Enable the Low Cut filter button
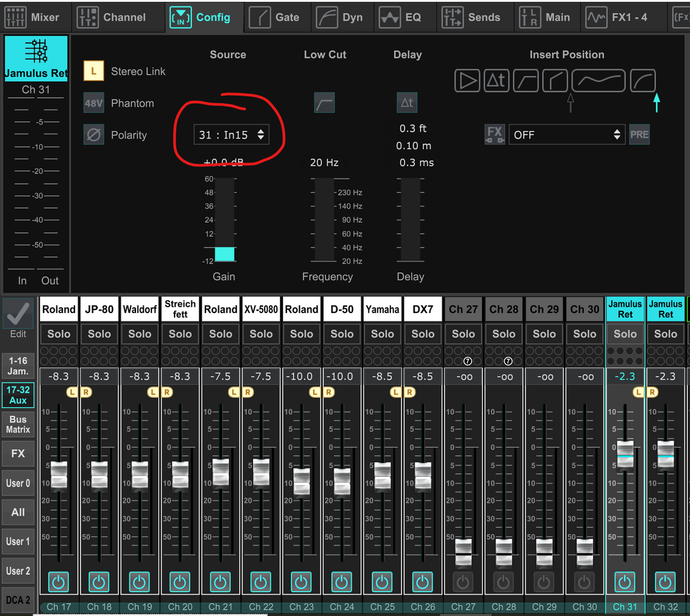This screenshot has height=616, width=690. (324, 103)
